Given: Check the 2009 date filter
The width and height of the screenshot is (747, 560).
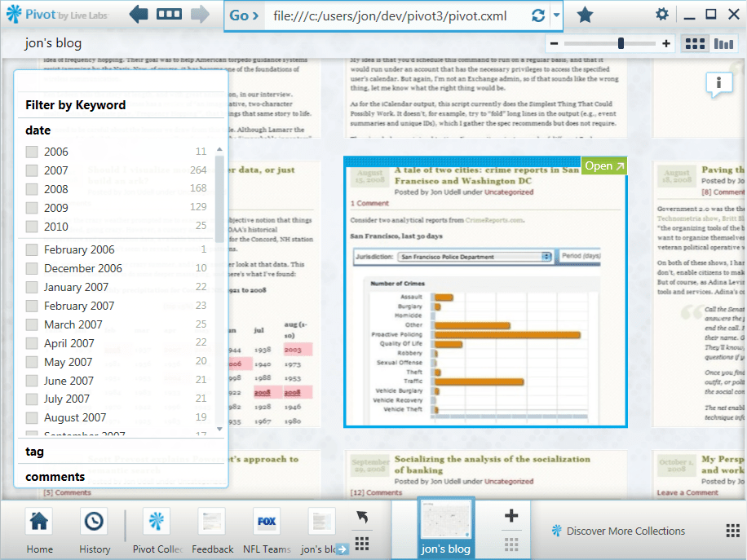Looking at the screenshot, I should 32,208.
